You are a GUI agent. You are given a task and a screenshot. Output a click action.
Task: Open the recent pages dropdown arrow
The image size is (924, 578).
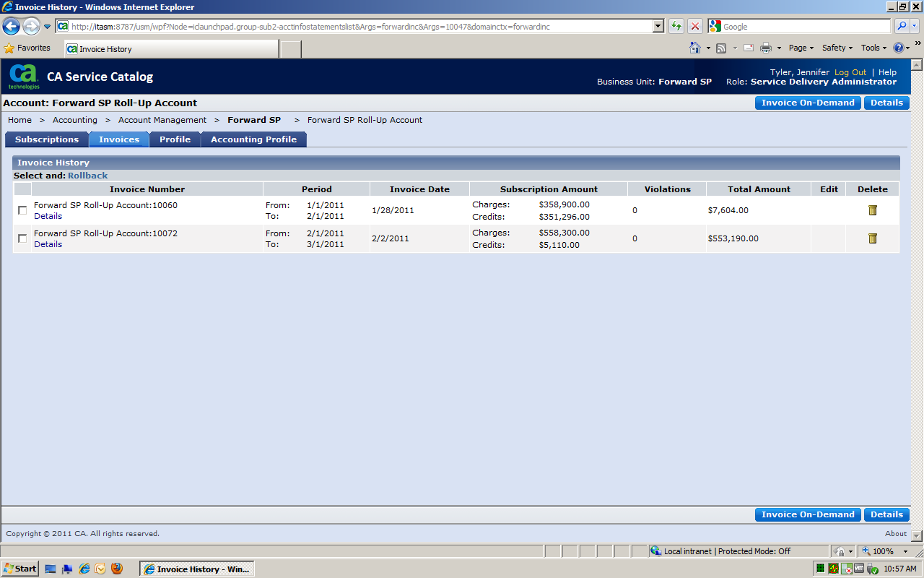point(48,27)
